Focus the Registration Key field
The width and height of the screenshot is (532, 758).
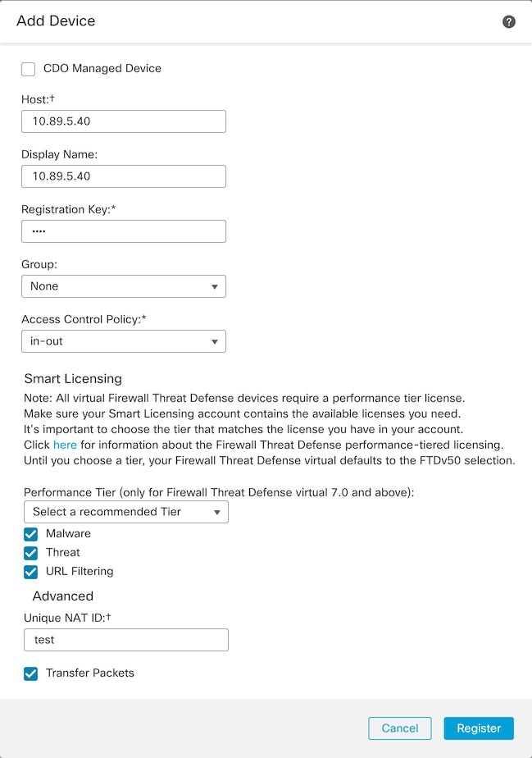(x=123, y=231)
